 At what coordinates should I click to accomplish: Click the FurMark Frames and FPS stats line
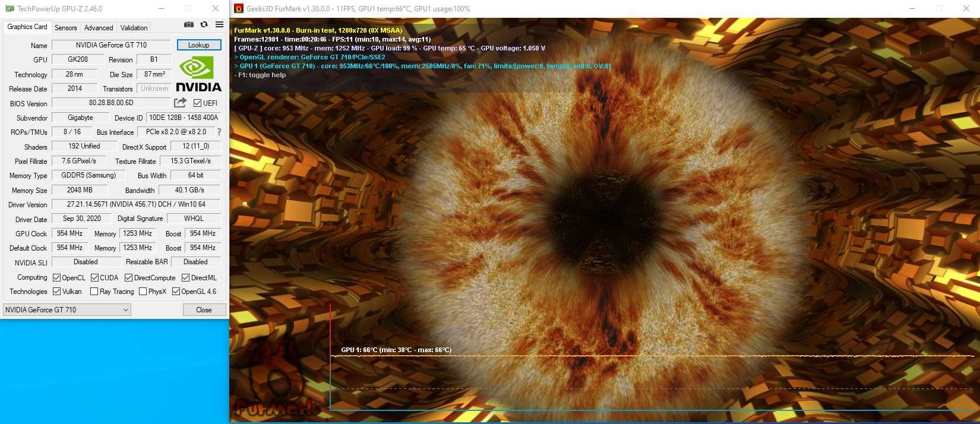332,39
